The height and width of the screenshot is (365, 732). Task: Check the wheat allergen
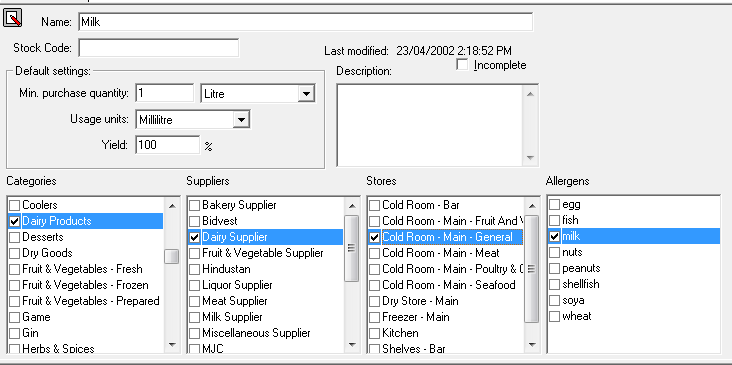[x=554, y=316]
